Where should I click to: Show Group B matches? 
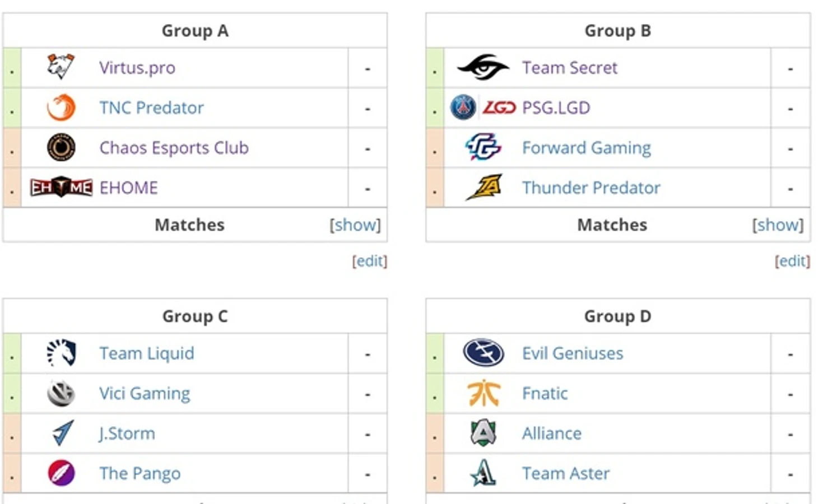(778, 225)
